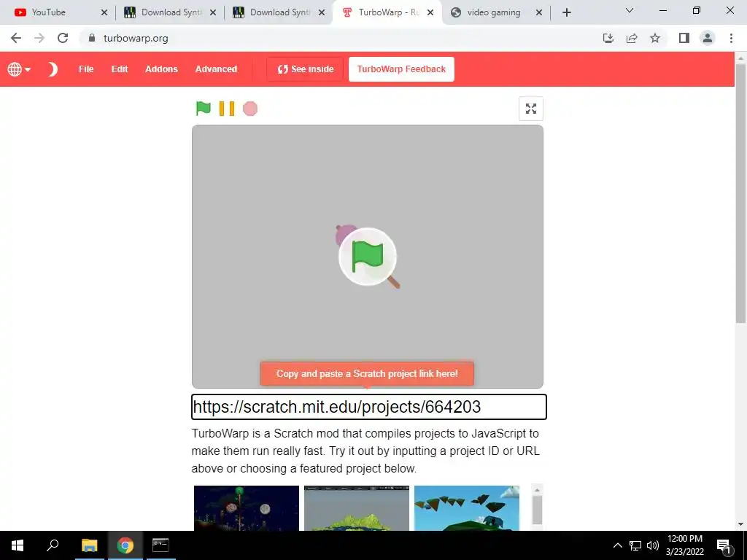Image resolution: width=747 pixels, height=560 pixels.
Task: Open the Chrome three-dot menu
Action: pyautogui.click(x=731, y=38)
